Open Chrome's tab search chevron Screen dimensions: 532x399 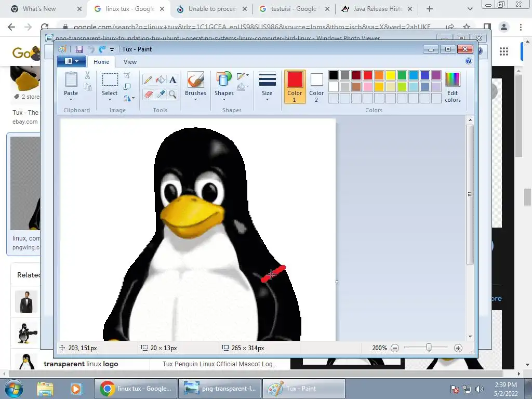tap(470, 9)
